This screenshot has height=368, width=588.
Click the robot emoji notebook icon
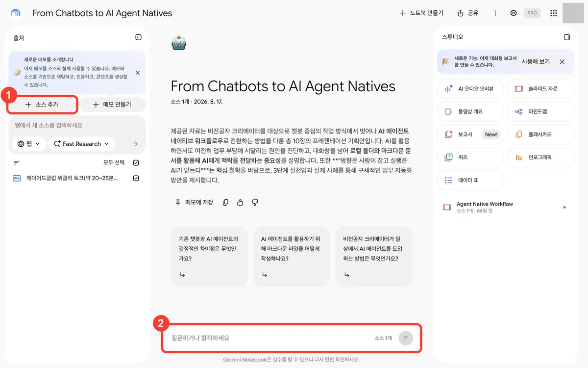tap(178, 43)
